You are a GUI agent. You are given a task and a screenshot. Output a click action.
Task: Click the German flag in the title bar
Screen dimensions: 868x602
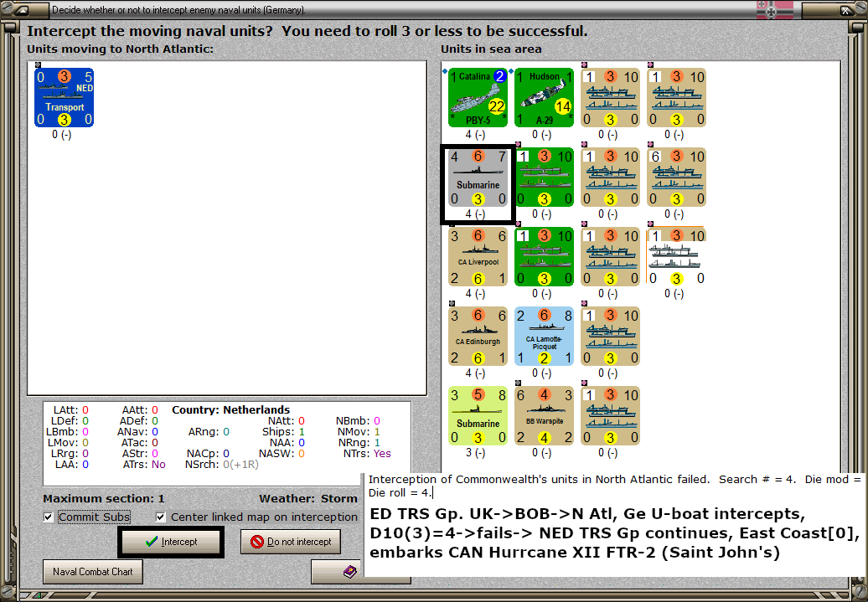click(x=775, y=10)
